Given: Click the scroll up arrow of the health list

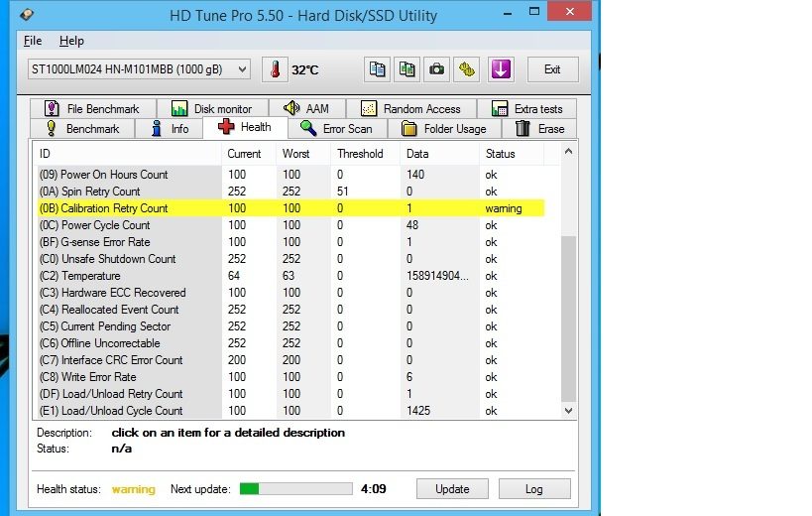Looking at the screenshot, I should (x=569, y=151).
